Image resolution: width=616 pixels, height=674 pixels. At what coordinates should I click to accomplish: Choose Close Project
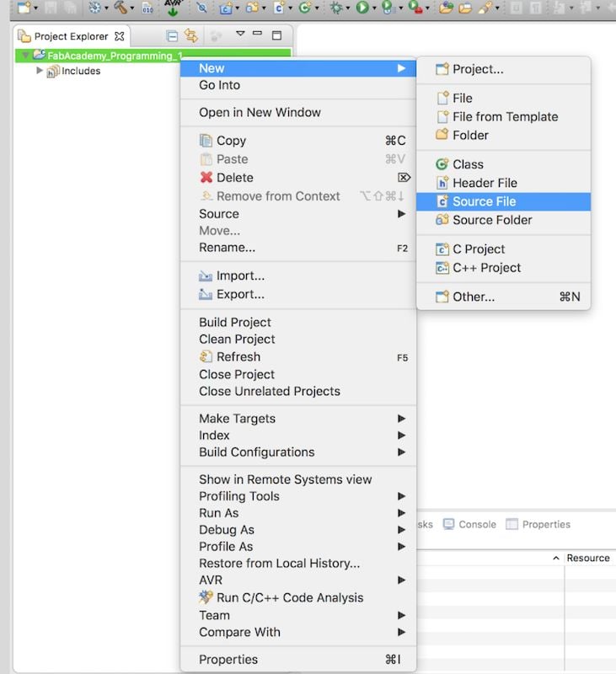coord(298,374)
